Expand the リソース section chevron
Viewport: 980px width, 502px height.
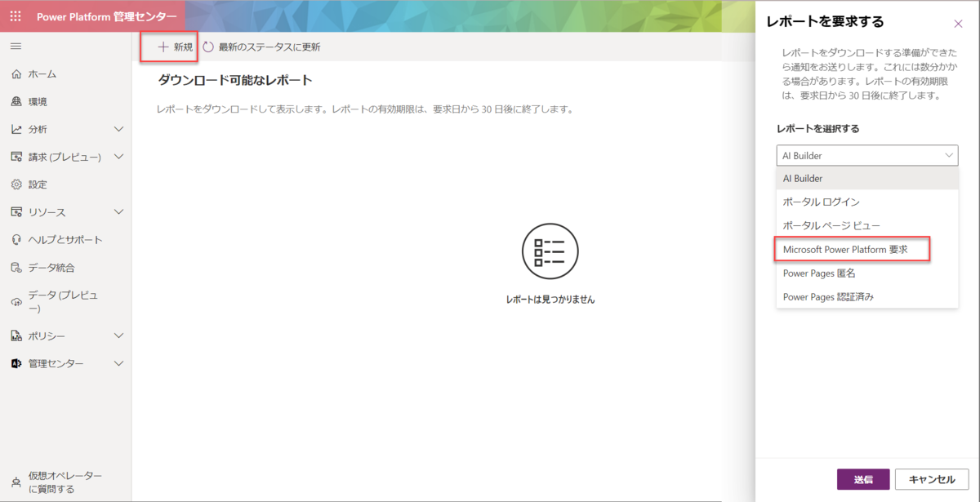118,212
